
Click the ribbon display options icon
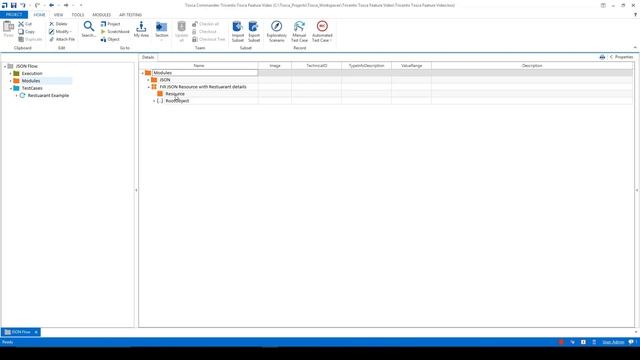pyautogui.click(x=603, y=5)
